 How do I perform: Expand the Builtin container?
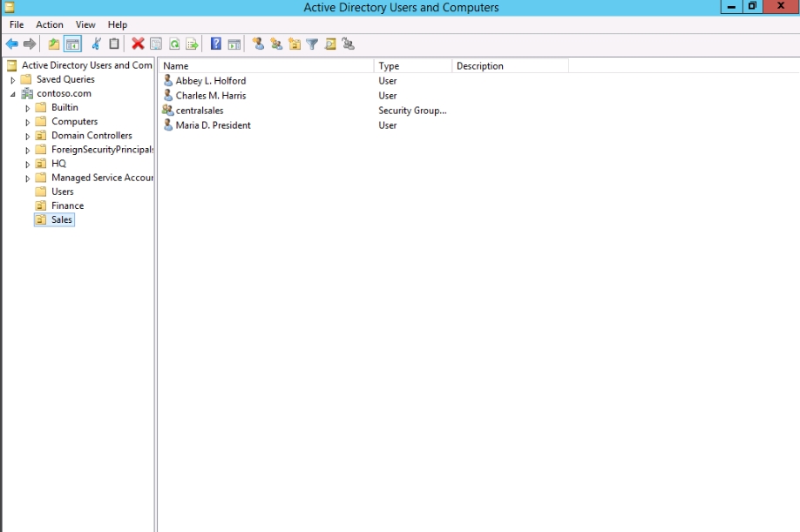tap(28, 108)
